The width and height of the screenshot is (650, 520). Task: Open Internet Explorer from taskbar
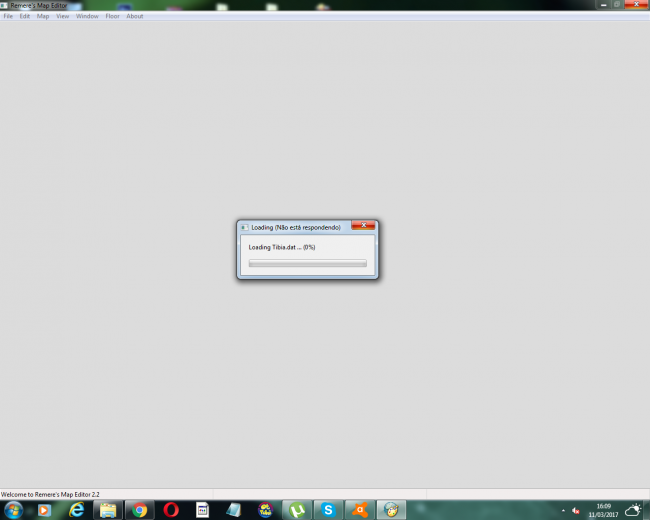[76, 510]
